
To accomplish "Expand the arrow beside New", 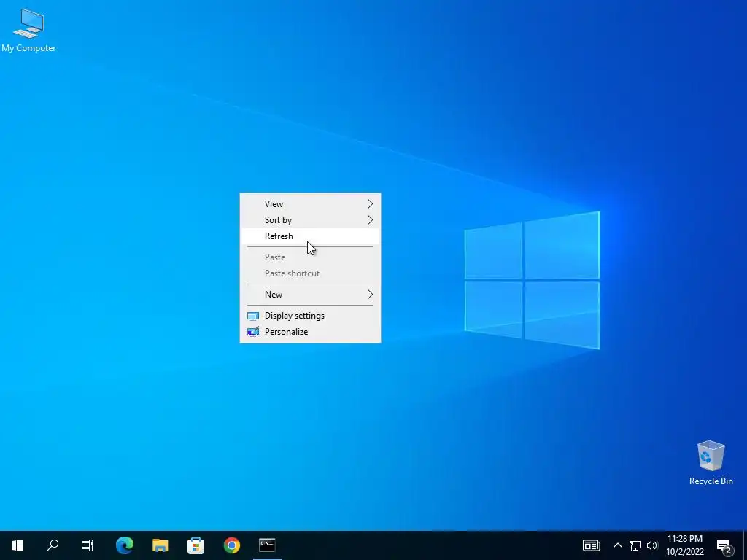I will point(370,295).
